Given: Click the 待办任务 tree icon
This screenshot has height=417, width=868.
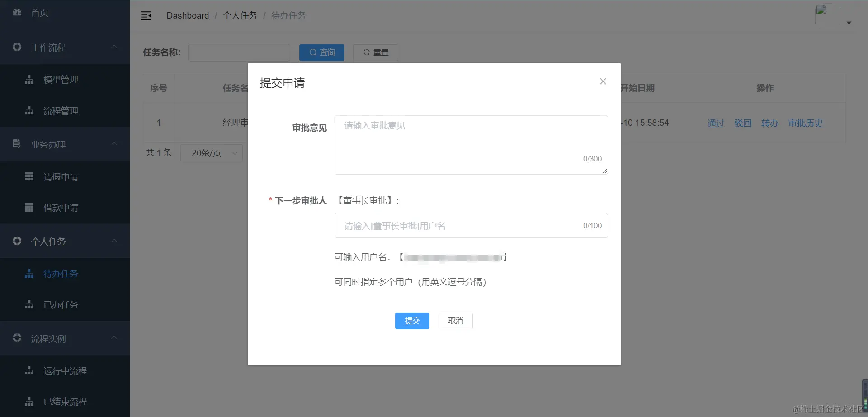Looking at the screenshot, I should tap(29, 274).
